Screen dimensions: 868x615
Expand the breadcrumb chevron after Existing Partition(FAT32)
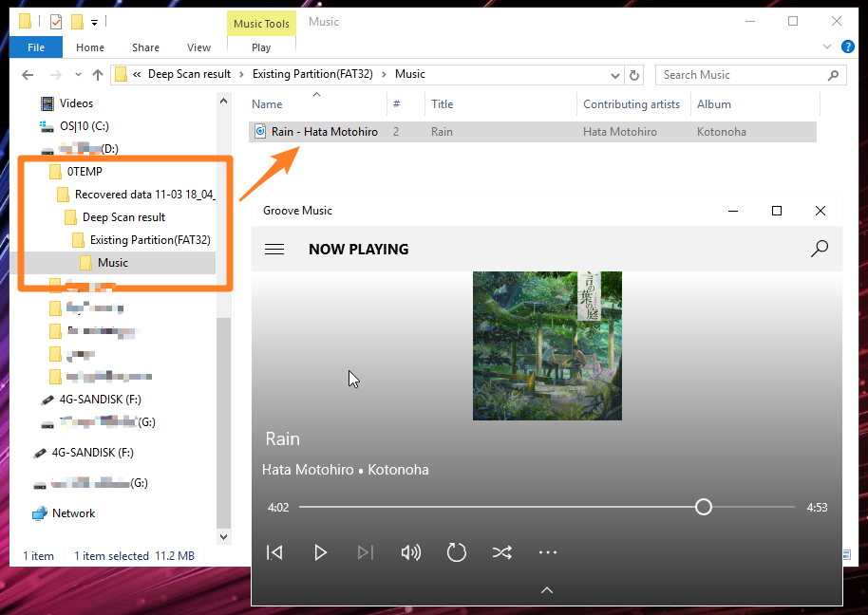coord(384,75)
